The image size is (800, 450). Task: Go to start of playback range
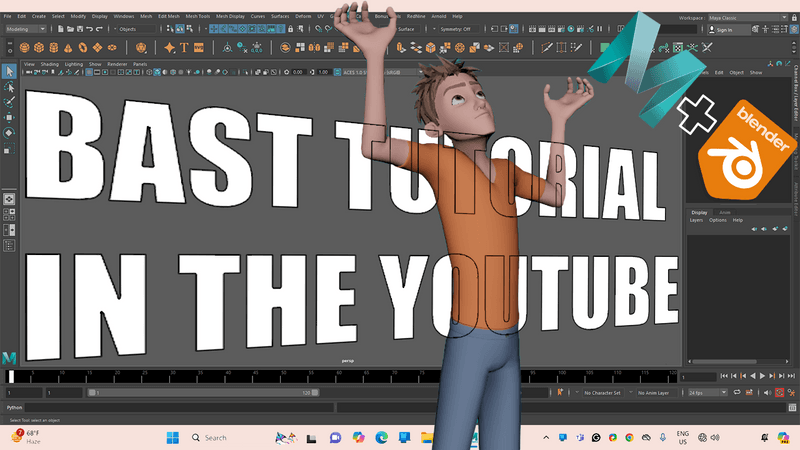(723, 376)
